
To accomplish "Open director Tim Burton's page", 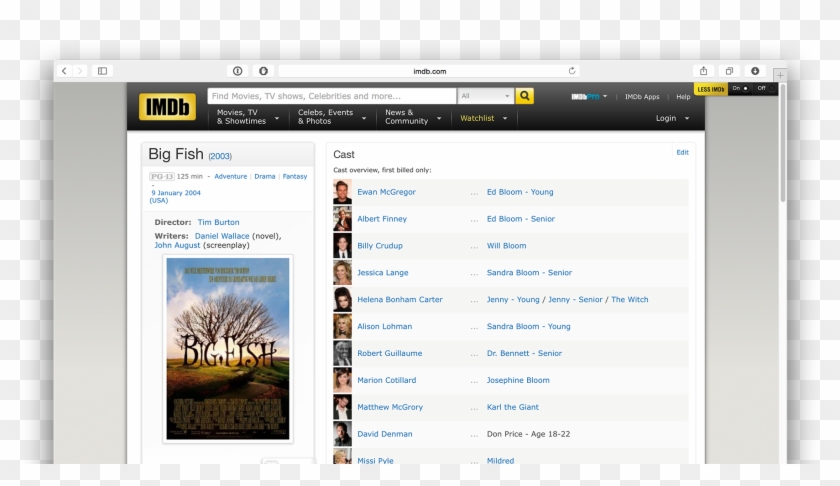I will point(219,222).
